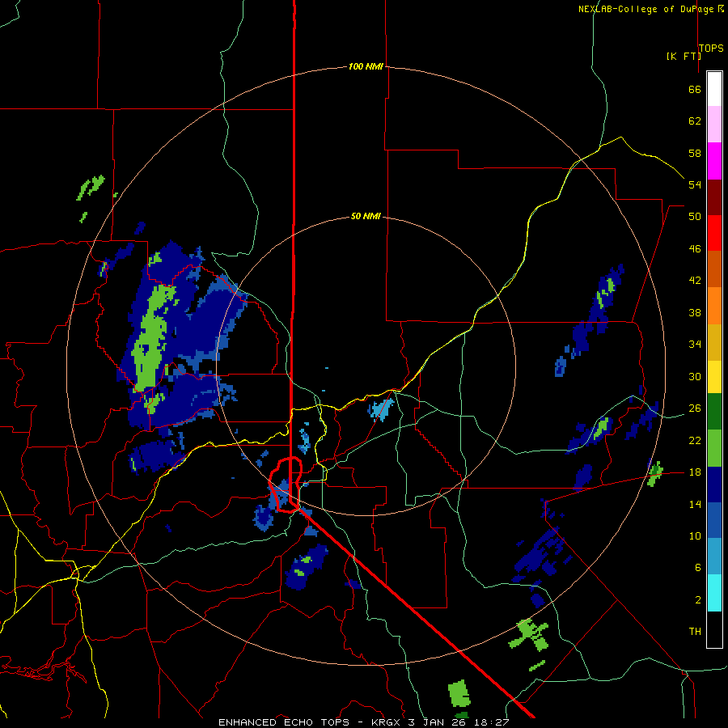Screen dimensions: 728x728
Task: Click the yellow 34 legend swatch
Action: click(x=714, y=377)
